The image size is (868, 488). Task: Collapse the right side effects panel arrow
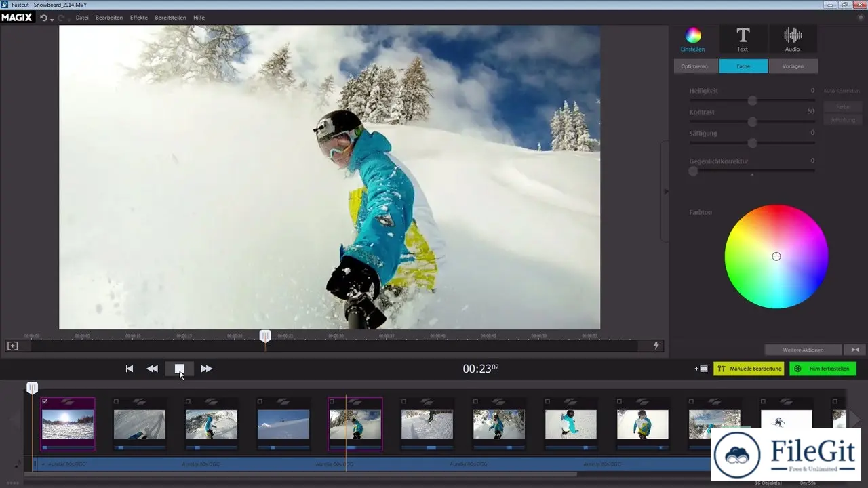(665, 192)
